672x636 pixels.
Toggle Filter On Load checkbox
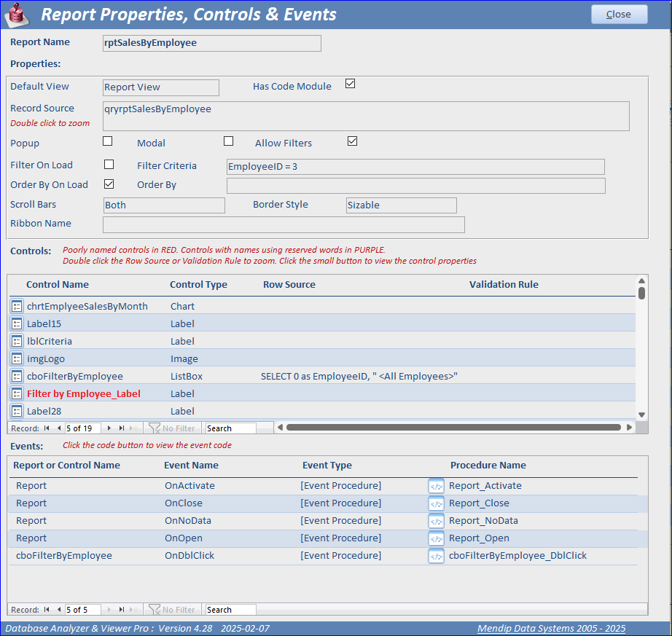(109, 165)
